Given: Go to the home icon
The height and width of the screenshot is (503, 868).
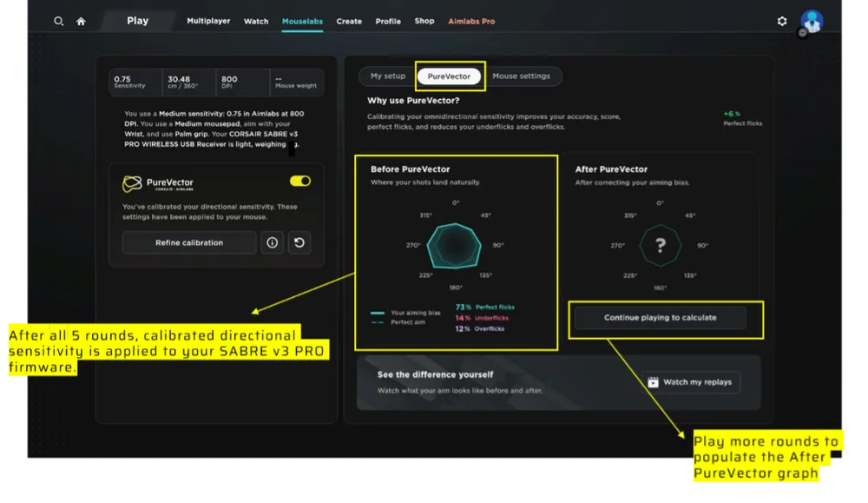Looking at the screenshot, I should (x=81, y=21).
